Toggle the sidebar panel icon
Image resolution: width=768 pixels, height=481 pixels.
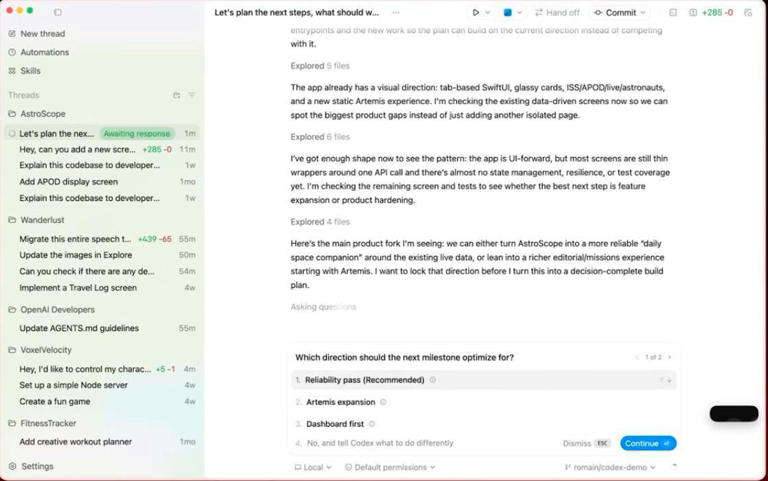tap(57, 12)
